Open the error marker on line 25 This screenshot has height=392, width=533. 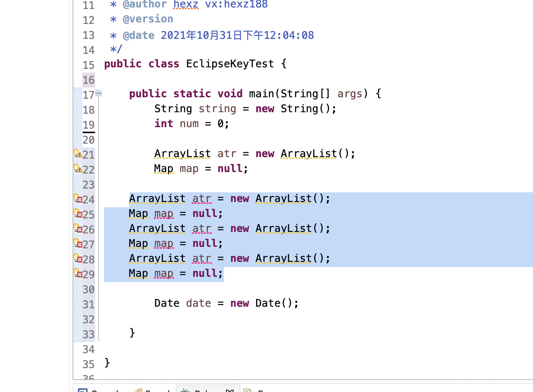[77, 214]
